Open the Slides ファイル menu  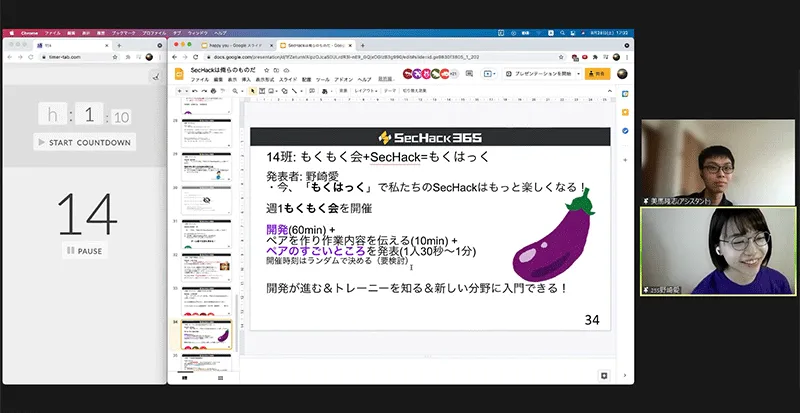coord(199,80)
